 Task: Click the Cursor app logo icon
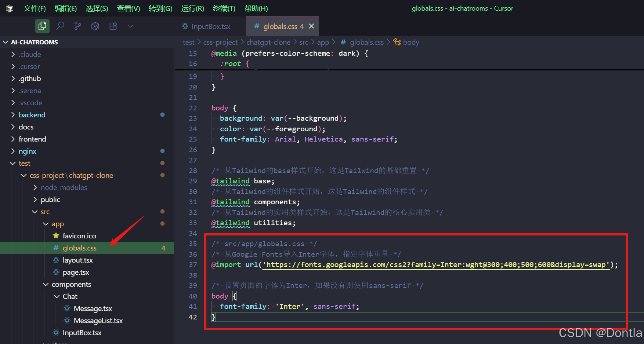tap(10, 8)
